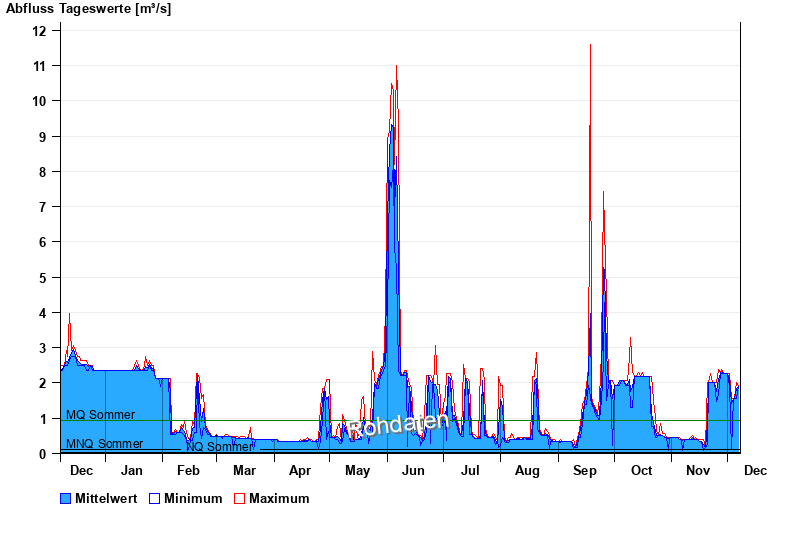Viewport: 800px width, 550px height.
Task: Select the Jun month axis label
Action: pyautogui.click(x=413, y=470)
